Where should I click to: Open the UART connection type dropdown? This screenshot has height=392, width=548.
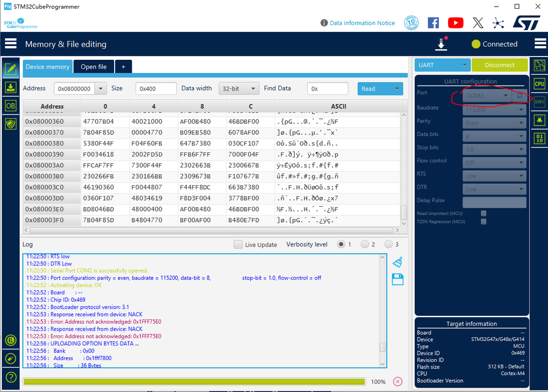pos(442,65)
